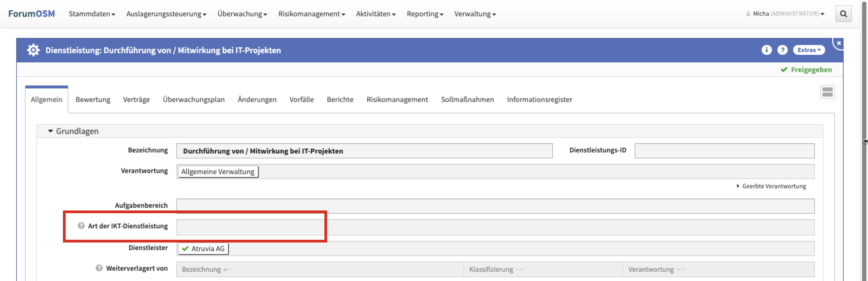Switch to the Verträge tab

136,99
